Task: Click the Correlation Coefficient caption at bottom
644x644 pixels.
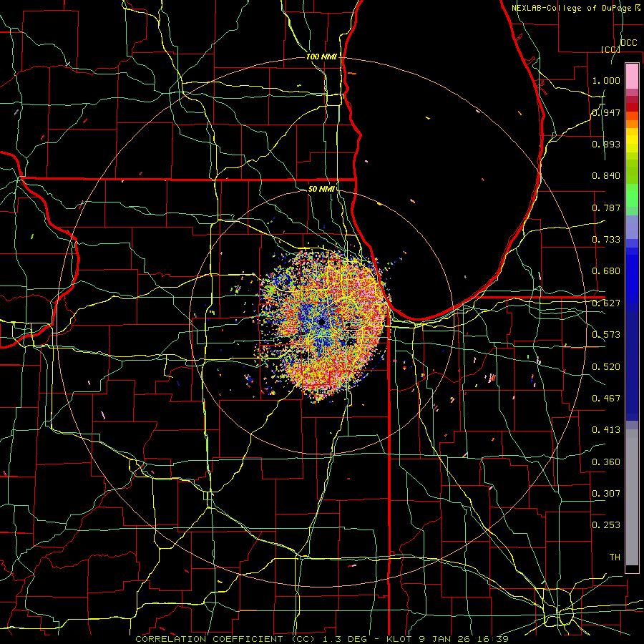Action: [322, 639]
